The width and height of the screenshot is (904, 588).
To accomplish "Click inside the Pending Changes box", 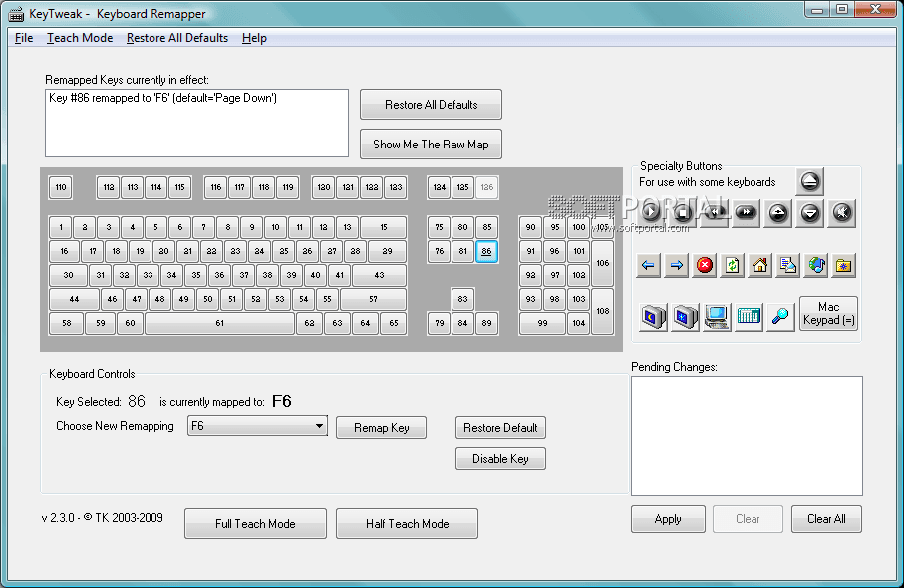I will [x=747, y=436].
